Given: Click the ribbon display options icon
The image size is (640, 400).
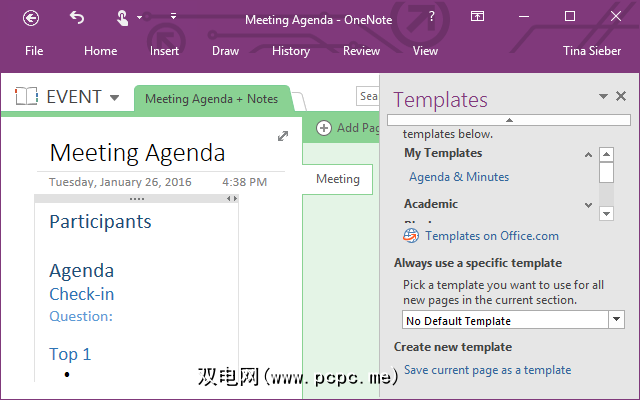Looking at the screenshot, I should pos(478,17).
